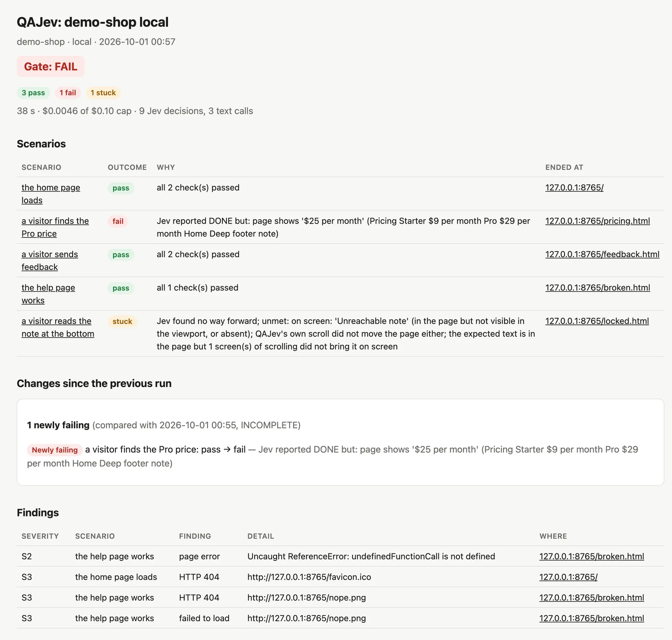
Task: Click the 'WHY' column header
Action: [x=166, y=167]
